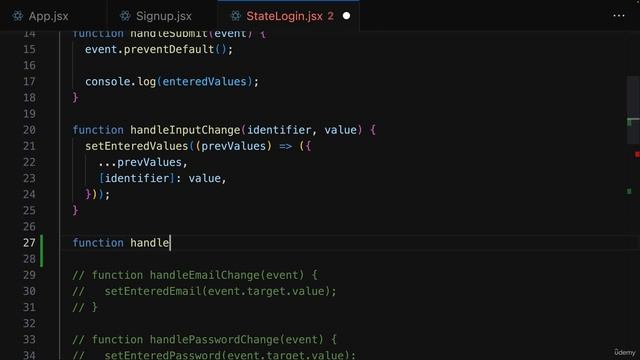Screen dimensions: 640x360
Task: Click 'setEnteredValues' on line 21
Action: (137, 146)
